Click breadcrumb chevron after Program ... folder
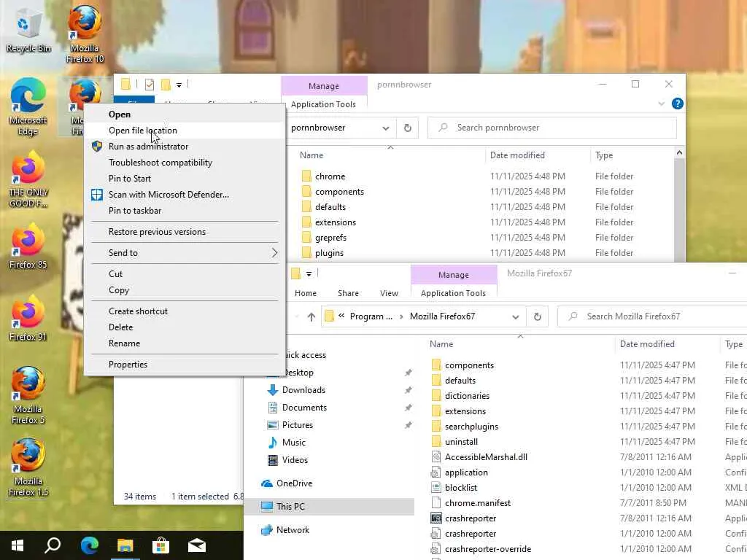The width and height of the screenshot is (747, 560). [x=401, y=316]
